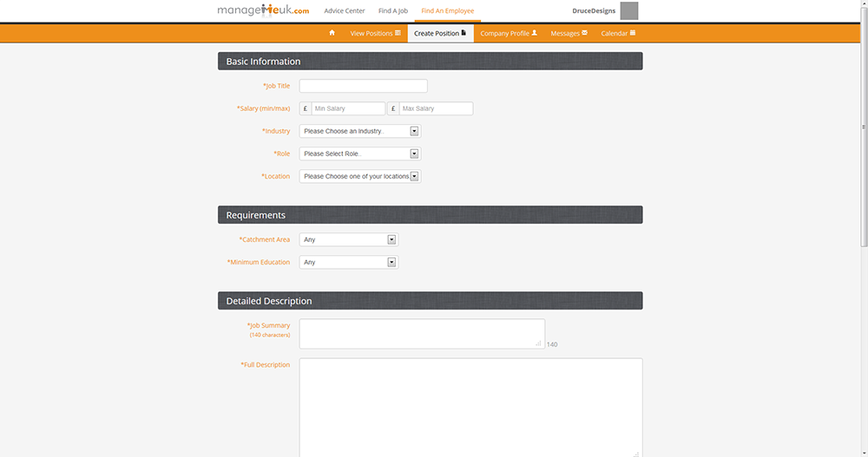
Task: Open the Company Profile page
Action: tap(509, 33)
